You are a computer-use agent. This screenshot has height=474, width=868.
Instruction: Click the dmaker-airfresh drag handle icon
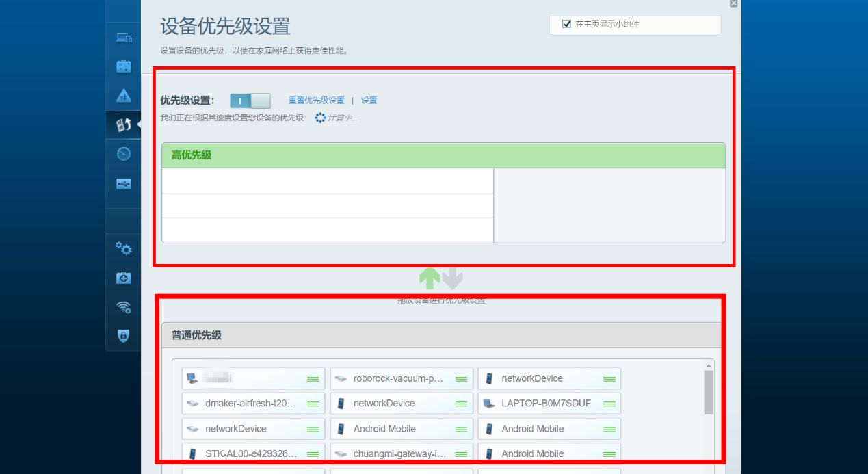coord(313,404)
